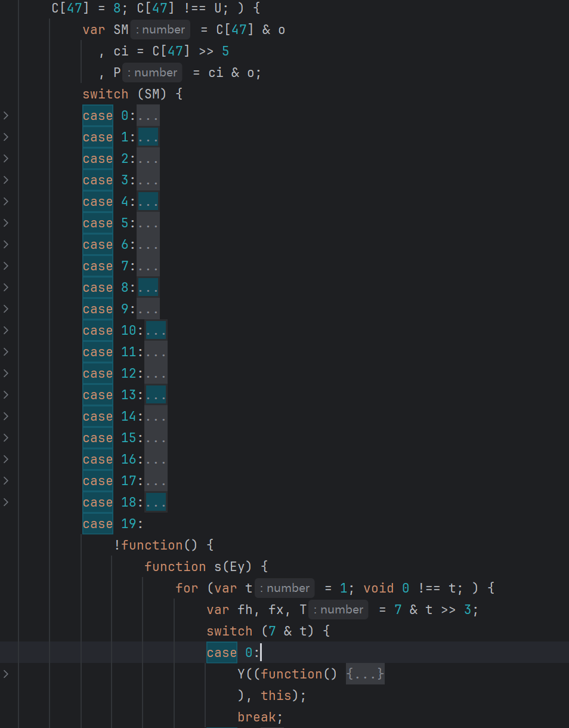Click the ': number' type hint after P

[x=153, y=72]
